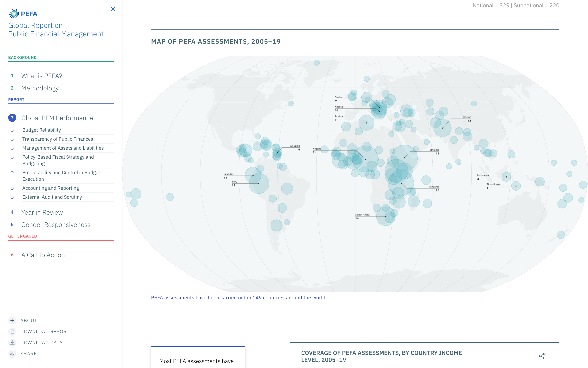This screenshot has width=588, height=368.
Task: Click the Tunisia label on the map
Action: click(339, 116)
